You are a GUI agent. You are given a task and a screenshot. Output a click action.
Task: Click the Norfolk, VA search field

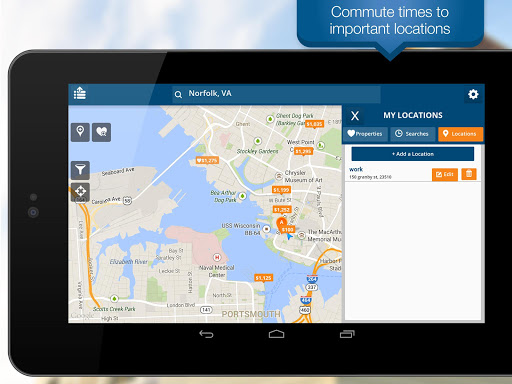276,94
